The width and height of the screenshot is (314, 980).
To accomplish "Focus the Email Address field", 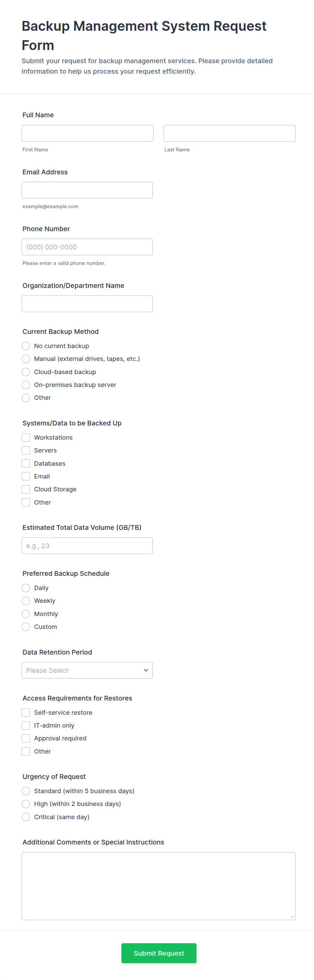I will pos(87,190).
